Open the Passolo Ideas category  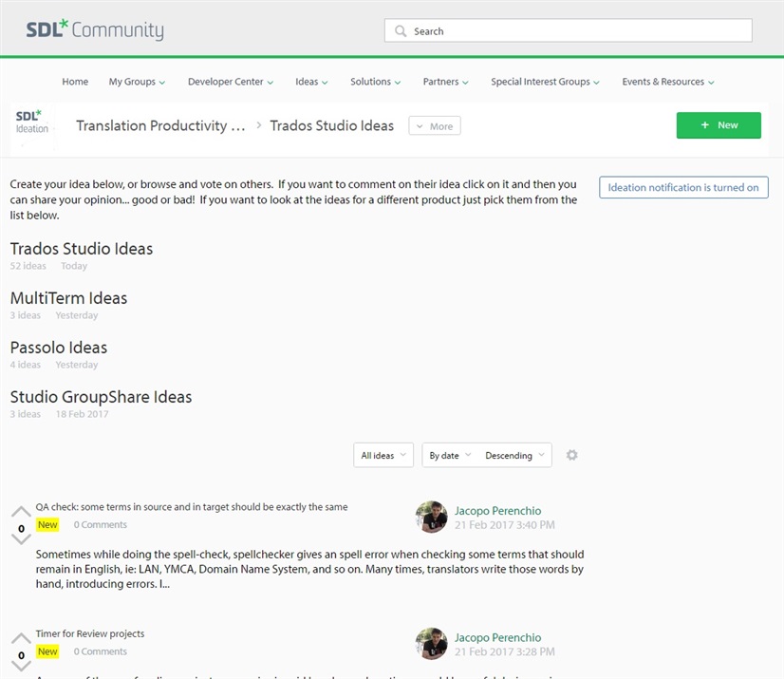59,348
